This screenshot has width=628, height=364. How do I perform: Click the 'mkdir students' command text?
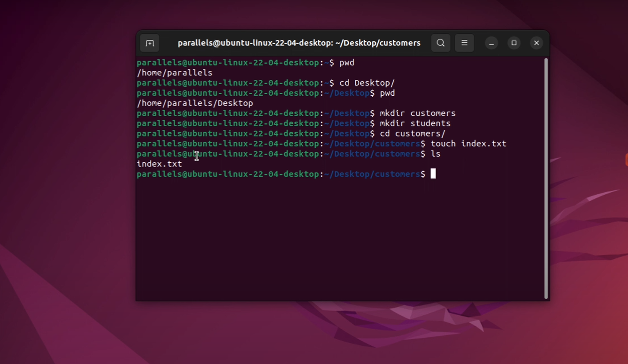point(415,123)
